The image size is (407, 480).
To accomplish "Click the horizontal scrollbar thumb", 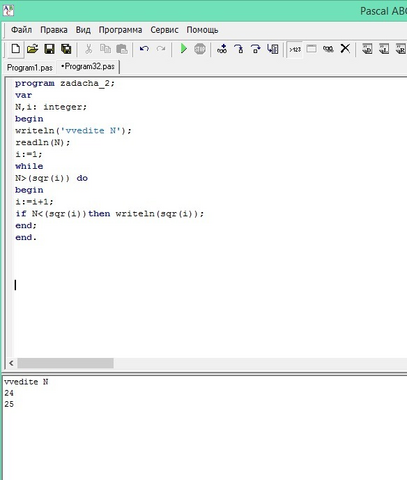I will 65,363.
